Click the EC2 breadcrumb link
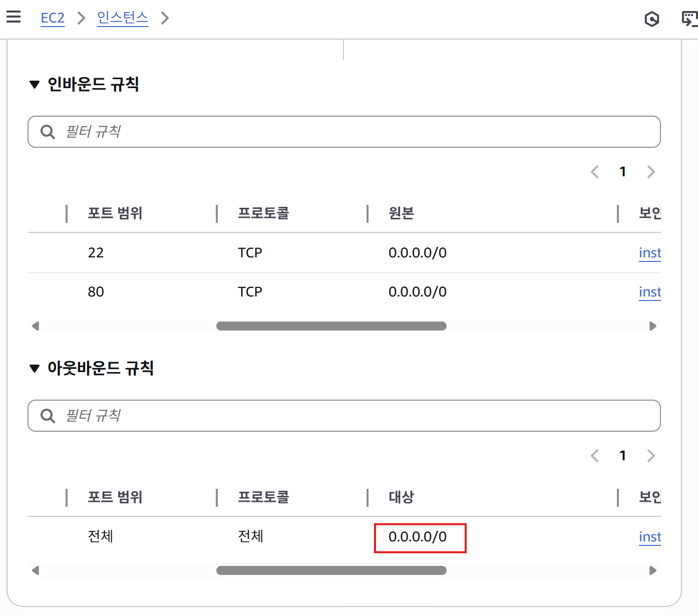Viewport: 698px width, 616px height. pos(53,18)
